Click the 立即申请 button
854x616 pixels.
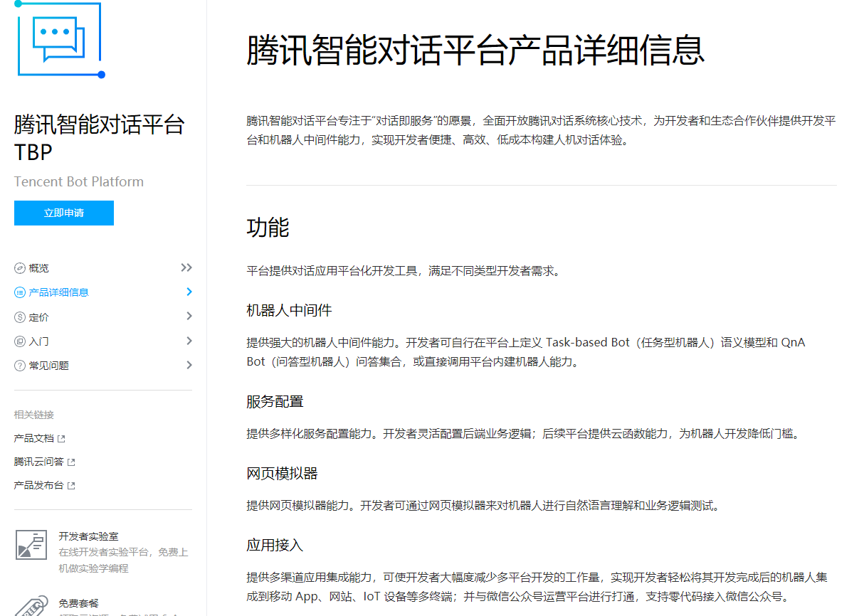63,213
